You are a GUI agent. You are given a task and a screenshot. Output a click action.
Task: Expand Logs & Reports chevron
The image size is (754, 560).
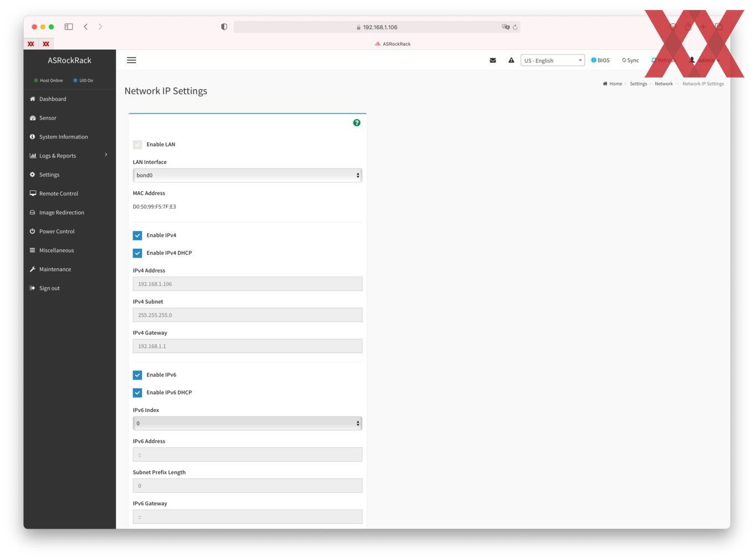(x=106, y=155)
